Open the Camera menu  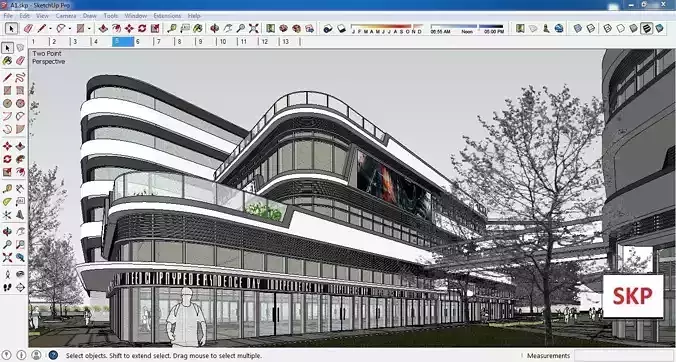(66, 16)
